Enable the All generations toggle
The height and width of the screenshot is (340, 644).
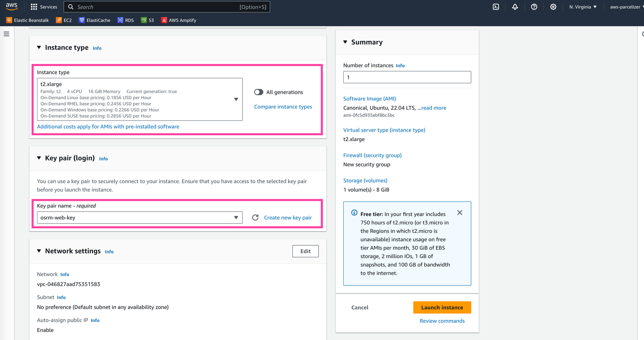pyautogui.click(x=258, y=92)
